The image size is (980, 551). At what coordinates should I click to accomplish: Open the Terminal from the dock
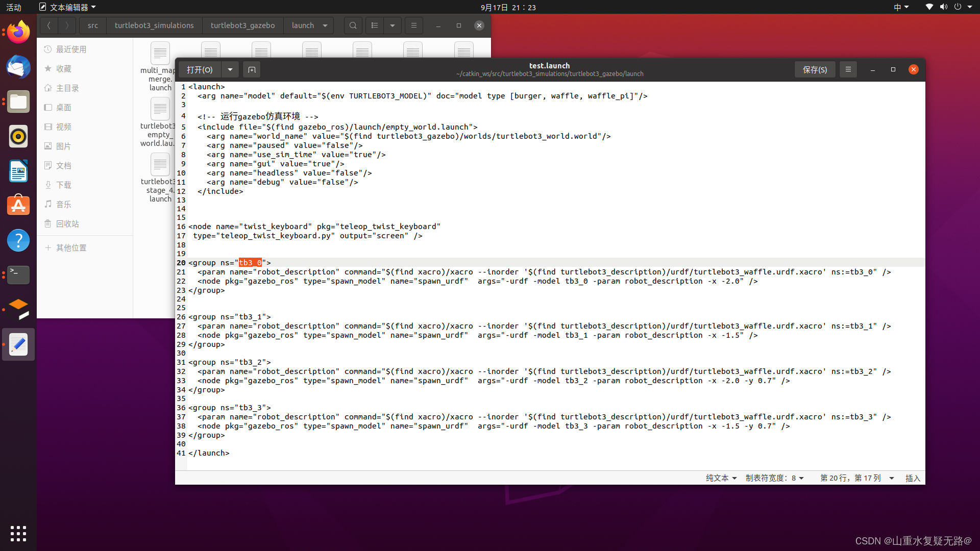tap(18, 275)
